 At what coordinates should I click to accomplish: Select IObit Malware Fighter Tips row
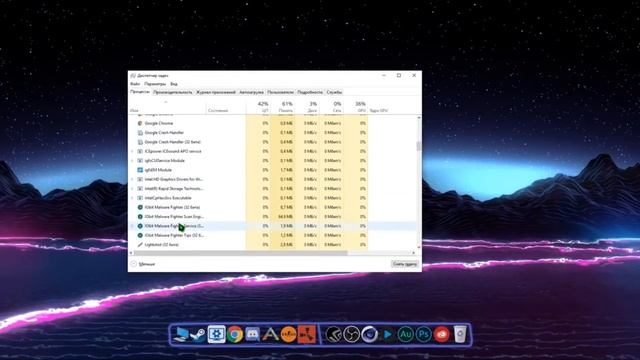point(272,235)
